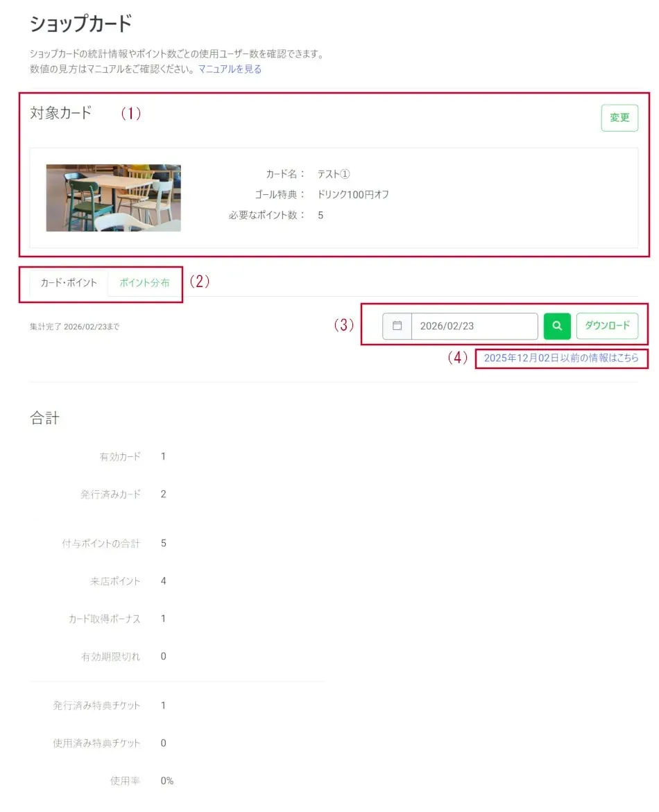Click the card name テスト①
Image resolution: width=659 pixels, height=812 pixels.
(x=334, y=174)
